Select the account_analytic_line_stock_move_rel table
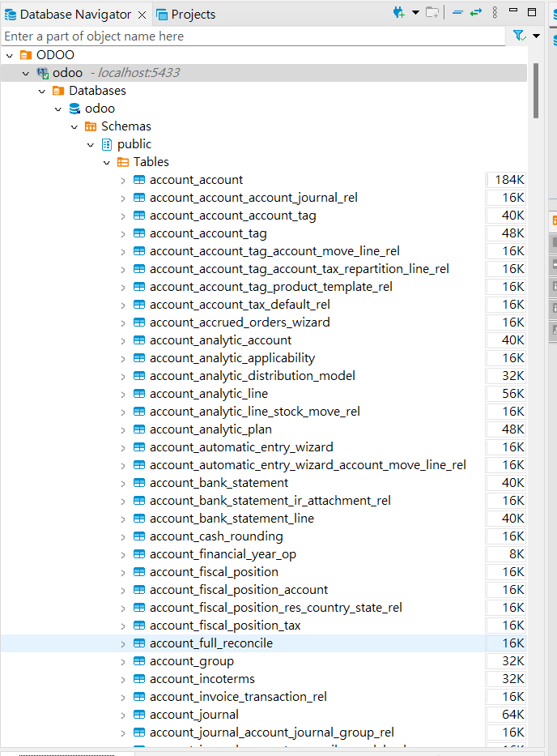This screenshot has width=557, height=756. 254,412
